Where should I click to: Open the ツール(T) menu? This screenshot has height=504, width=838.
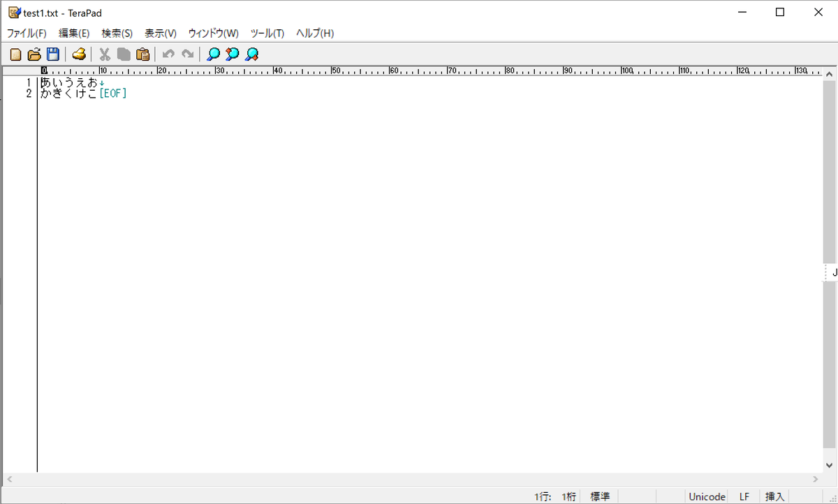[x=267, y=34]
